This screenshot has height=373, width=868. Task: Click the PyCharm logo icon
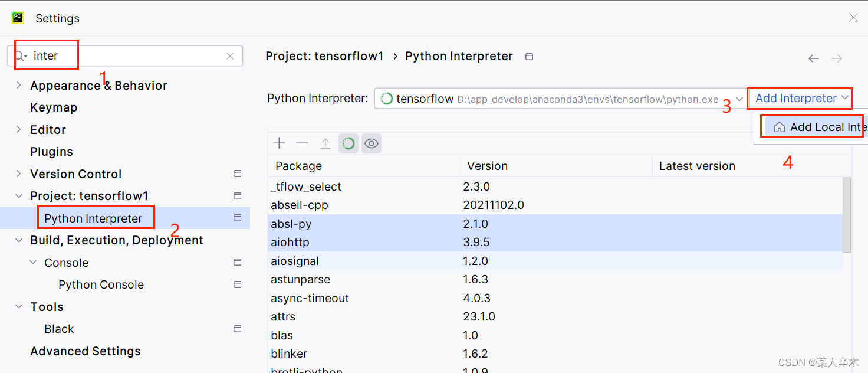[18, 18]
